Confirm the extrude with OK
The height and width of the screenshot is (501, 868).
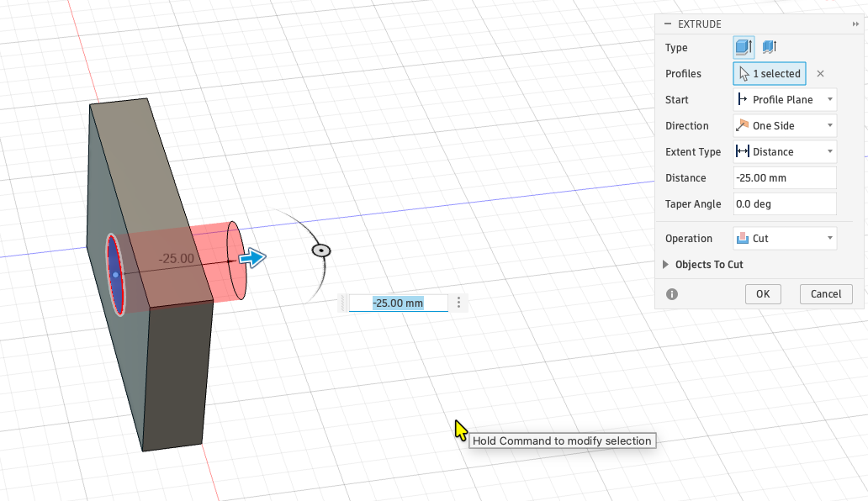pyautogui.click(x=763, y=293)
